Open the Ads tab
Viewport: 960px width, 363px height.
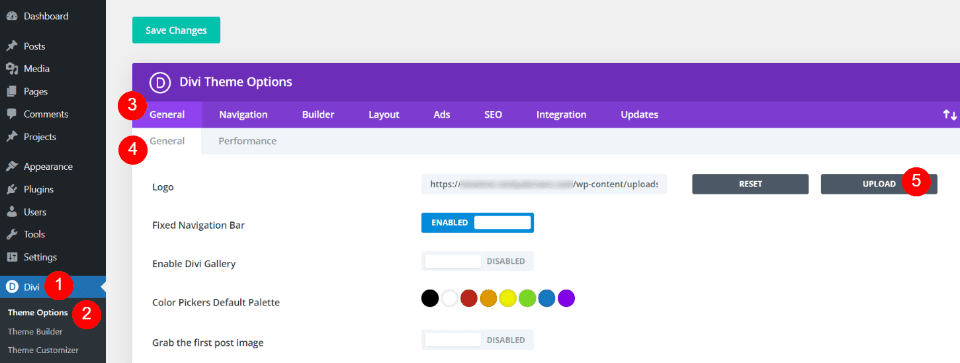pyautogui.click(x=441, y=114)
